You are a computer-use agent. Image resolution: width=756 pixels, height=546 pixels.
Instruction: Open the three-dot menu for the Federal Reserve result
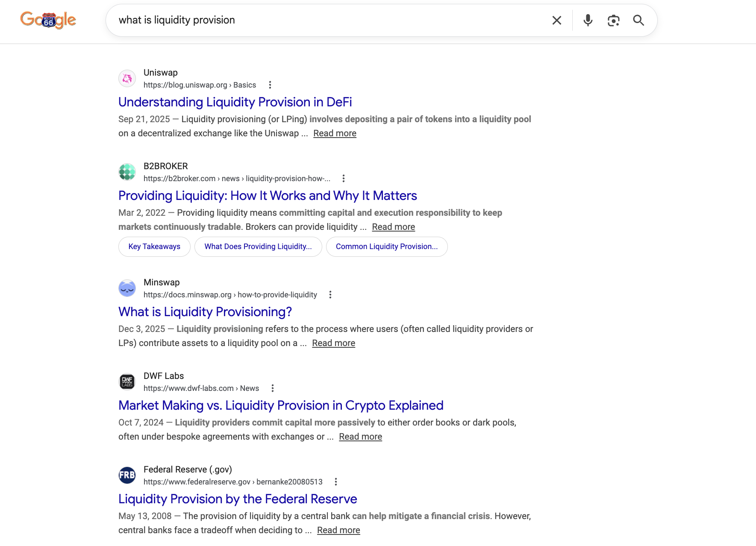pyautogui.click(x=335, y=482)
